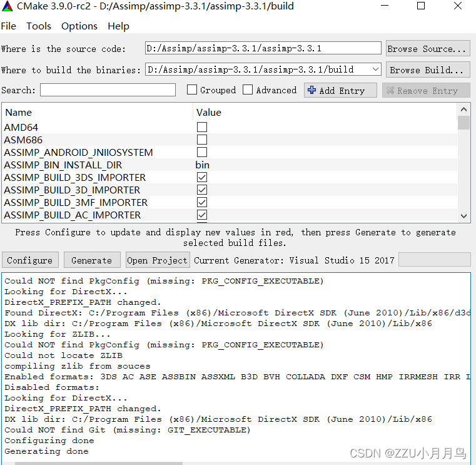Viewport: 476px width, 465px height.
Task: Open the Help menu
Action: [118, 26]
